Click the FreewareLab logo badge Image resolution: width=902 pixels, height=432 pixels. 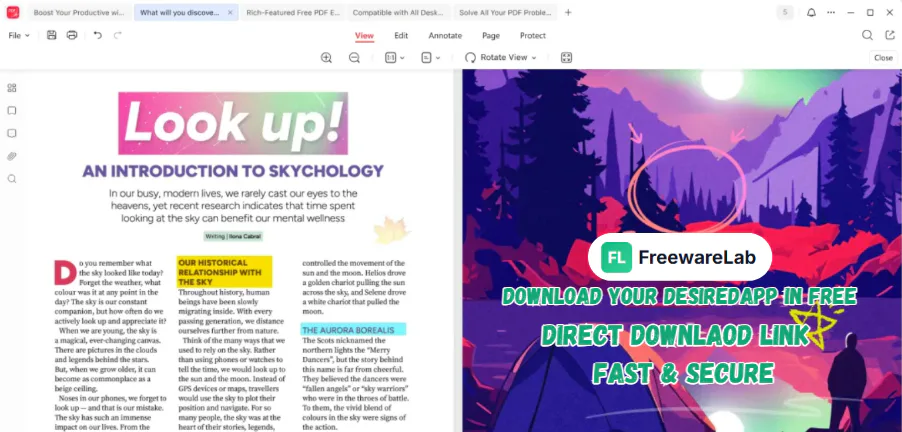[x=680, y=257]
